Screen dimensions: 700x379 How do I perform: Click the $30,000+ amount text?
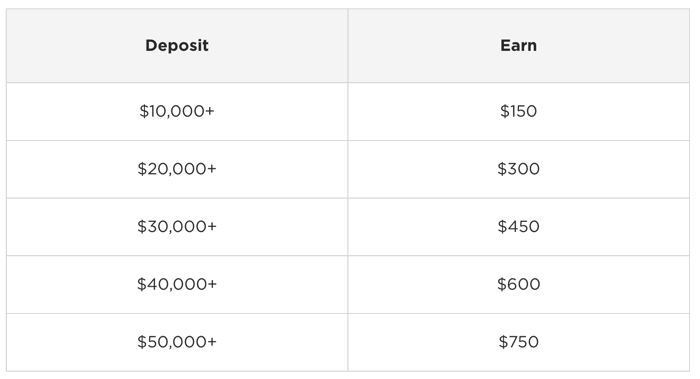177,226
